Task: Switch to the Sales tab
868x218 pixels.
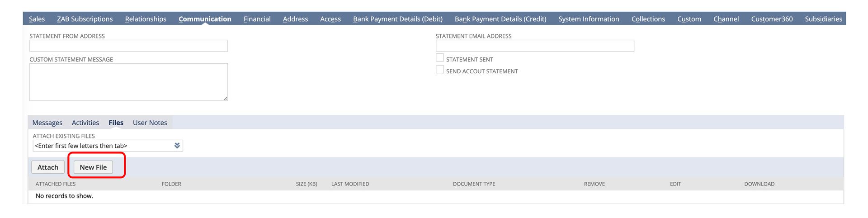Action: pos(37,19)
